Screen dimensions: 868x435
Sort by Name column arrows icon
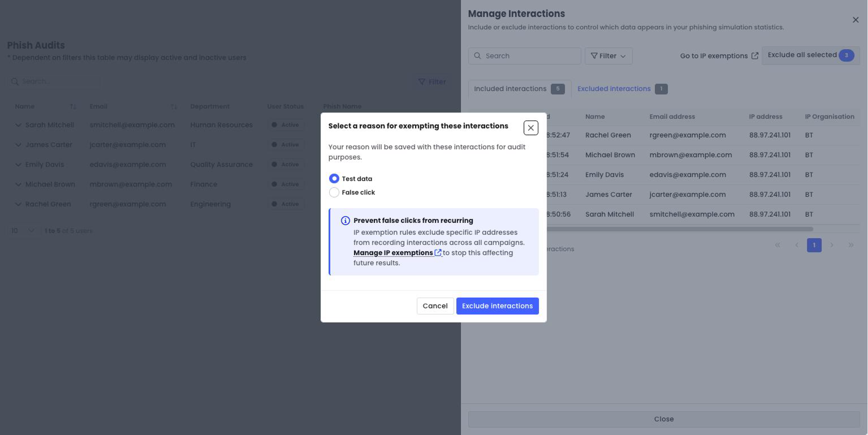point(73,106)
